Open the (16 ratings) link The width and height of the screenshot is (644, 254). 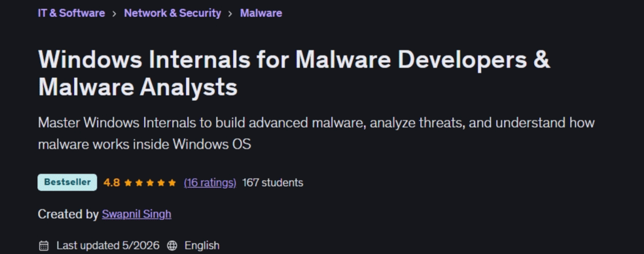click(x=210, y=183)
